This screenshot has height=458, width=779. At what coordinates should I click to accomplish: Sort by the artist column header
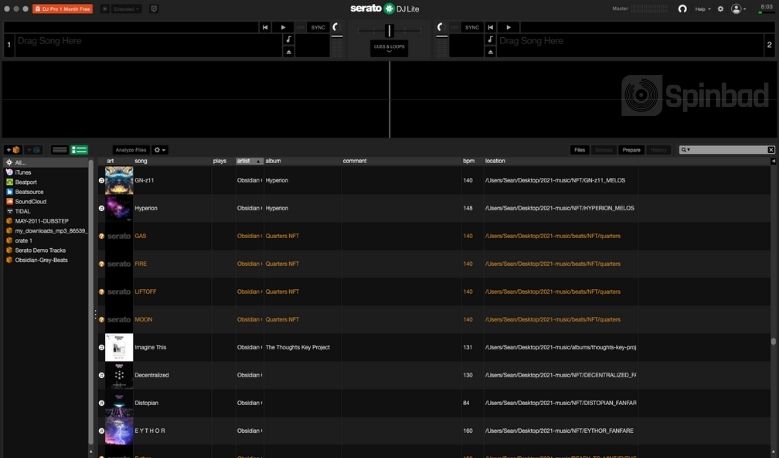(x=249, y=161)
